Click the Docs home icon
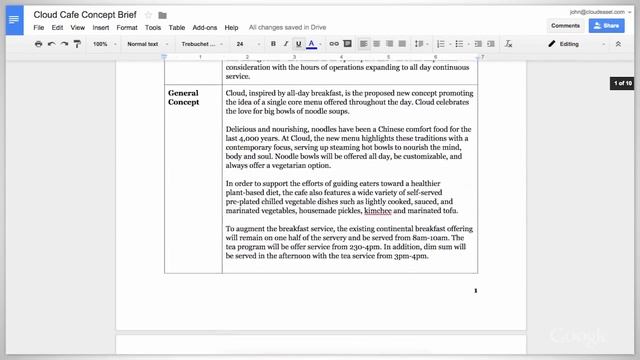The width and height of the screenshot is (640, 360). [14, 20]
